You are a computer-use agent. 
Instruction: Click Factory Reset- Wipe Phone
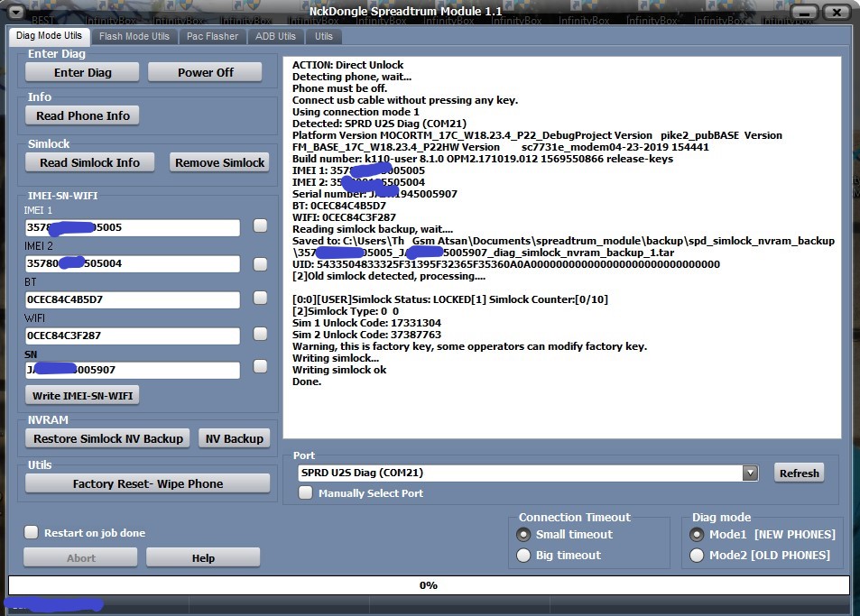(147, 483)
